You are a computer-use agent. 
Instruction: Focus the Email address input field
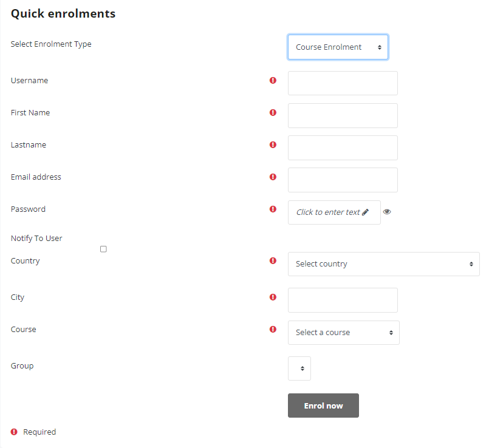[x=343, y=180]
